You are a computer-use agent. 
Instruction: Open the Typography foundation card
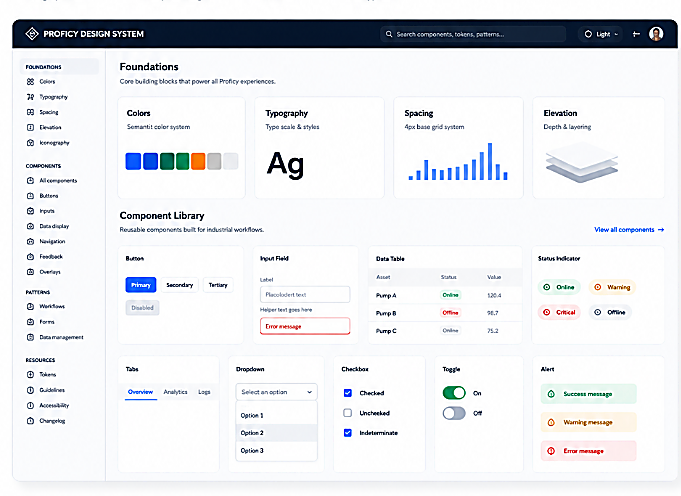pos(319,148)
